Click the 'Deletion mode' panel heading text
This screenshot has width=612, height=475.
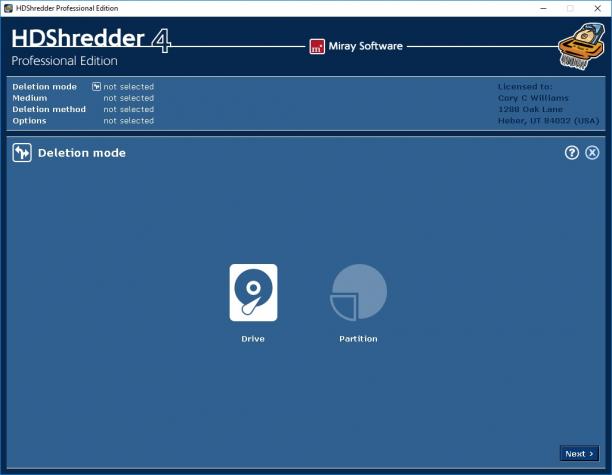(82, 153)
